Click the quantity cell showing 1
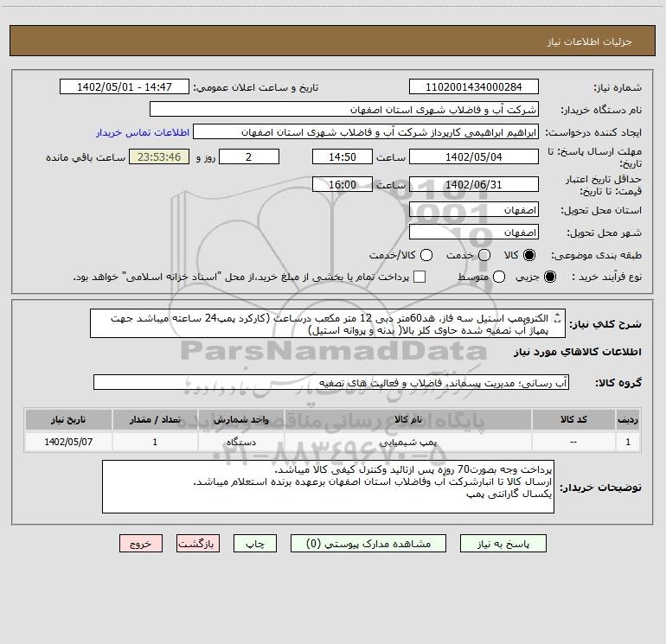 [x=155, y=442]
